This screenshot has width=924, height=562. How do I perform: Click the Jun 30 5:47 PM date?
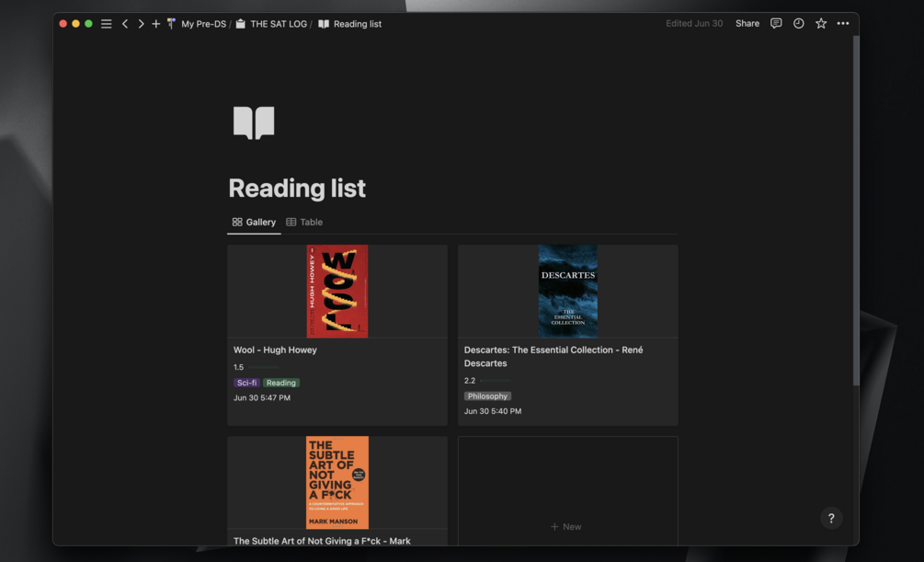tap(262, 398)
